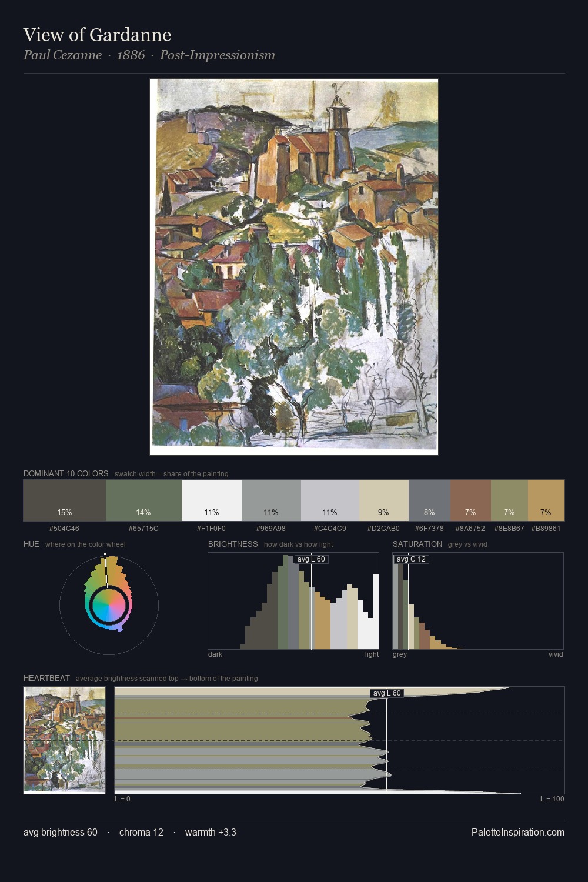Pick the #F1F0F0 white swatch
This screenshot has height=882, width=588.
point(212,500)
